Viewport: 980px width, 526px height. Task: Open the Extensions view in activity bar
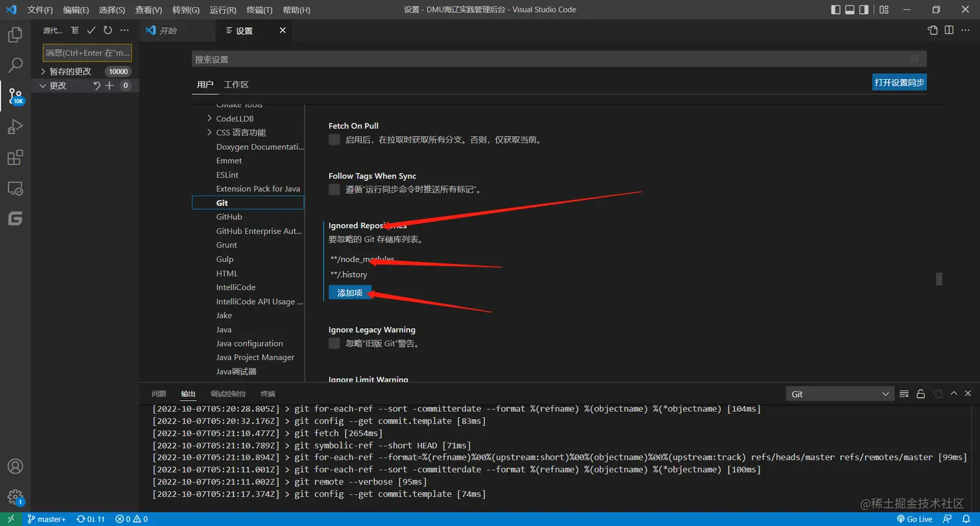coord(15,158)
